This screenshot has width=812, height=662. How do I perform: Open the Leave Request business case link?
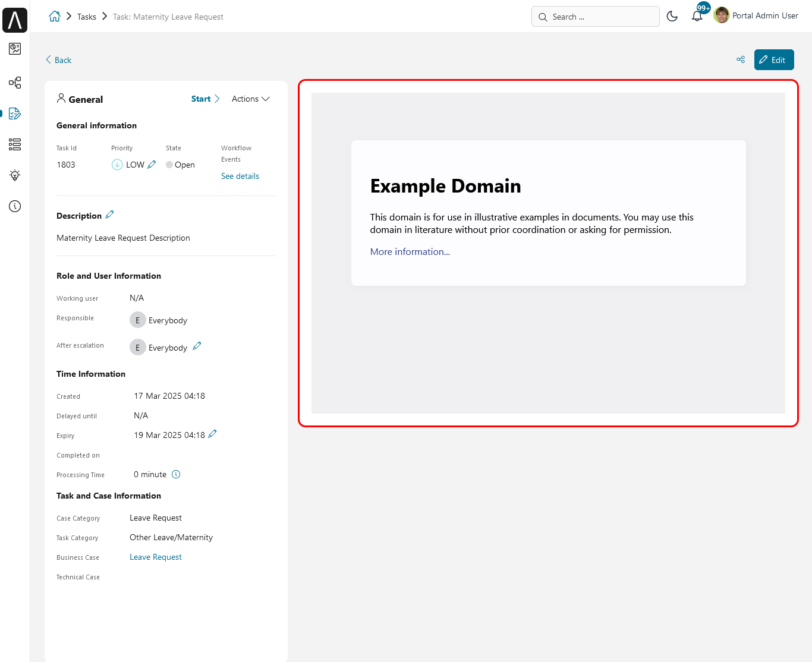pyautogui.click(x=156, y=557)
